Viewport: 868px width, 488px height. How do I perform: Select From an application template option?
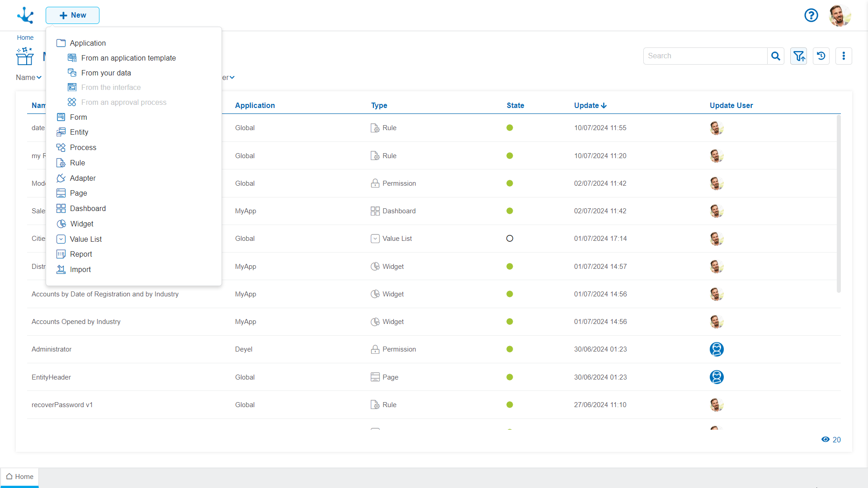tap(129, 58)
